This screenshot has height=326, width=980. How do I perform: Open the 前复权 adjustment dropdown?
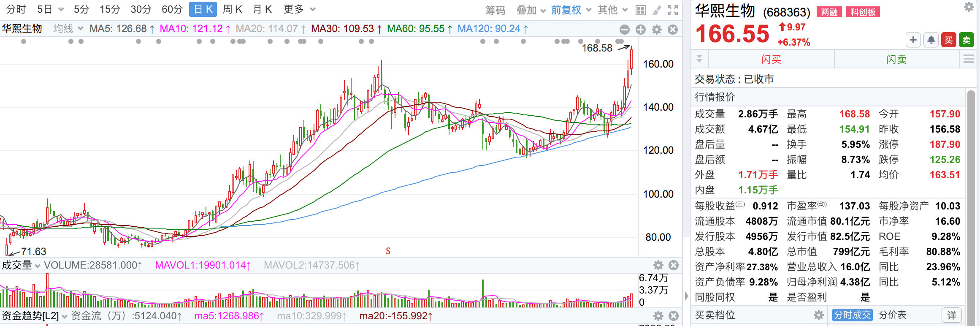(571, 10)
